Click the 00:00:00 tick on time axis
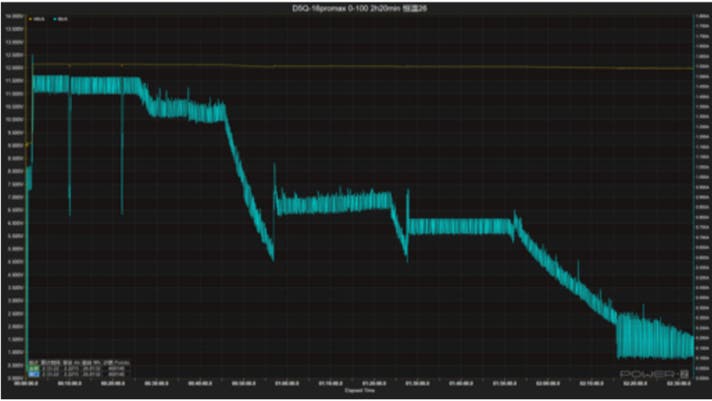The image size is (712, 401). [26, 381]
